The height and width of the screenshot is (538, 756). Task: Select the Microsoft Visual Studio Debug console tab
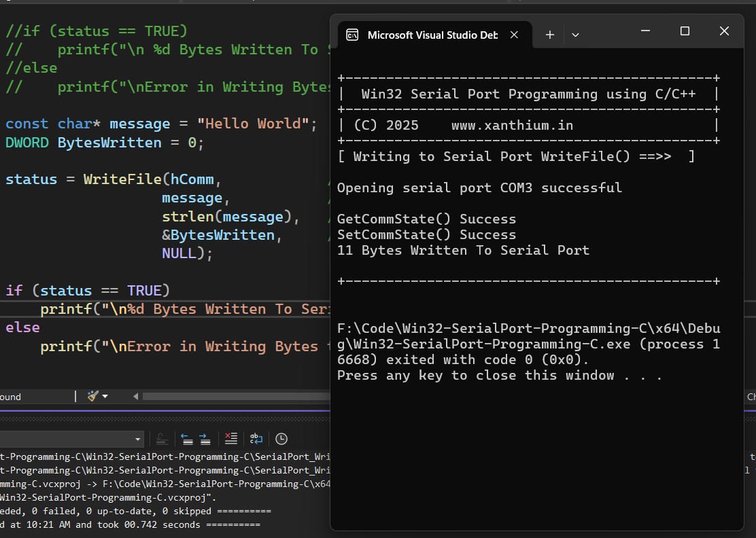[435, 35]
